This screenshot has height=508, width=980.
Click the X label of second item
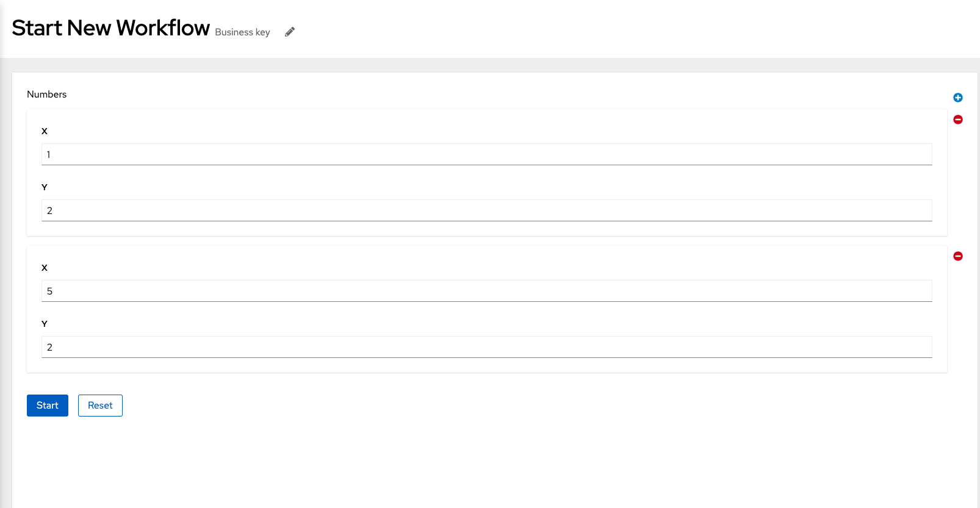(x=45, y=268)
